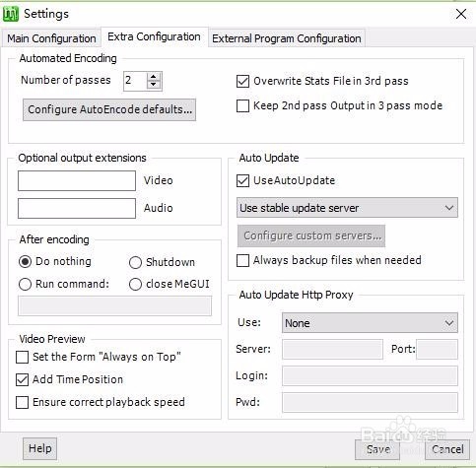Click the Video output extension field
The width and height of the screenshot is (476, 468).
77,180
